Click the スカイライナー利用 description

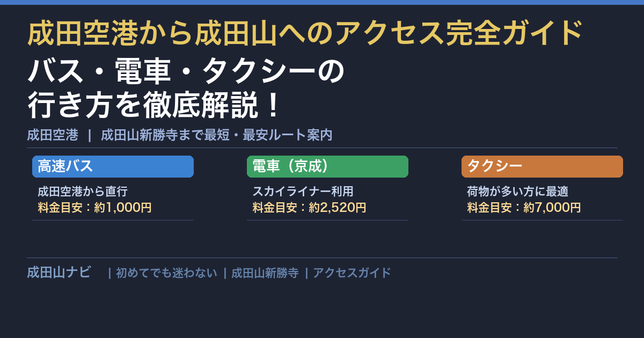[303, 192]
